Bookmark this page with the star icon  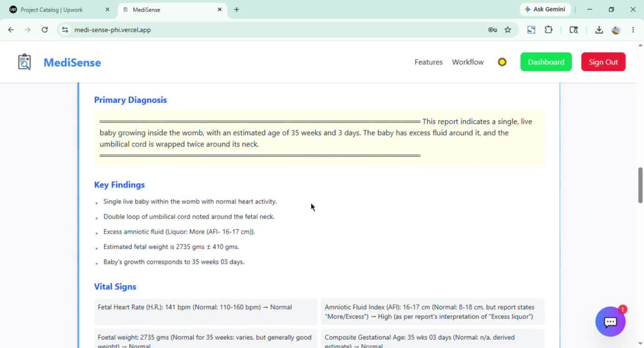508,30
